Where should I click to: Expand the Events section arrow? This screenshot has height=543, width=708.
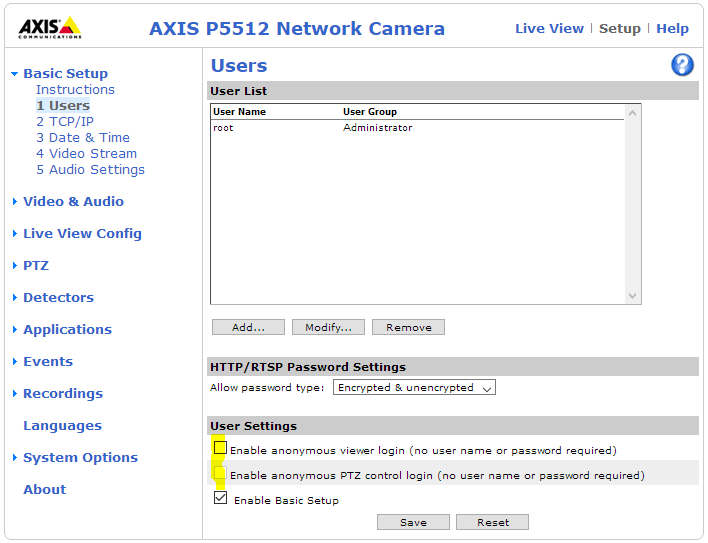point(15,362)
